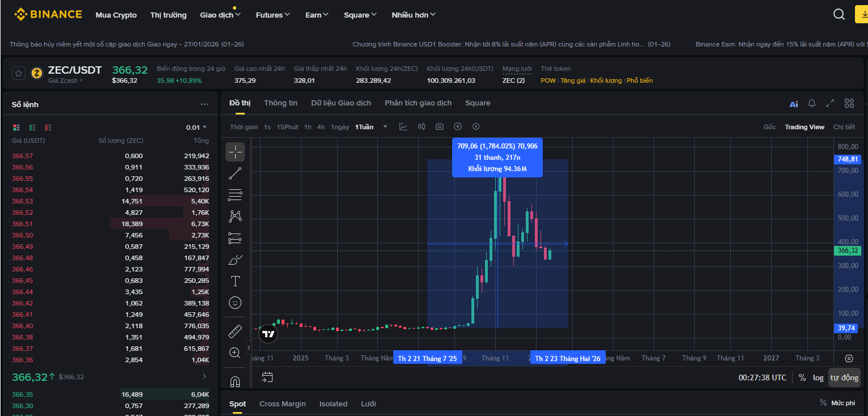Activate the chart zoom-in tool
The width and height of the screenshot is (868, 416).
click(x=235, y=353)
